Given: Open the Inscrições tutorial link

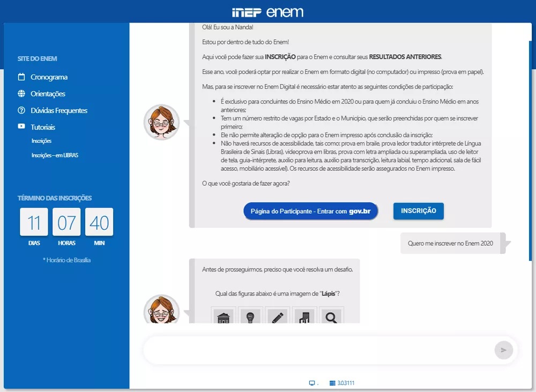Looking at the screenshot, I should click(41, 141).
